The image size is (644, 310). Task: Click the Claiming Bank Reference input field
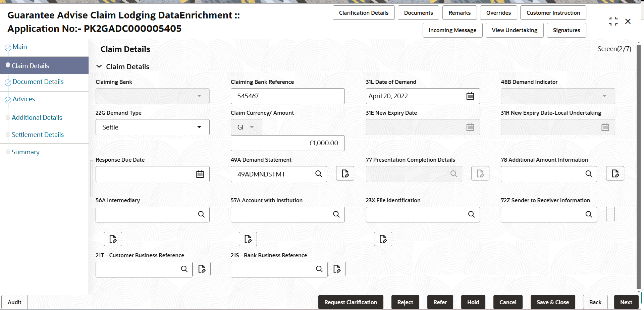click(x=287, y=96)
